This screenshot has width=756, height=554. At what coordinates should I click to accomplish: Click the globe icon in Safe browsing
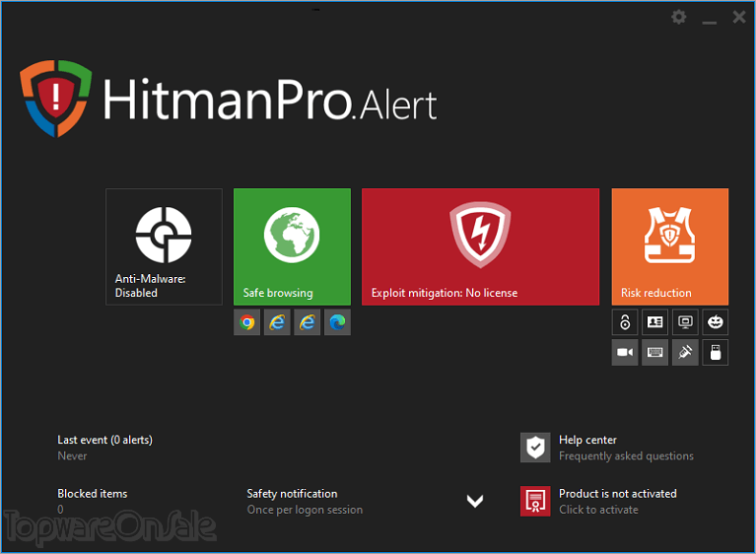(292, 235)
